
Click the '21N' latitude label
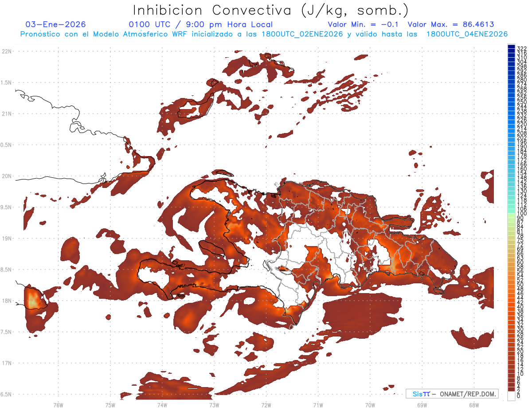(7, 114)
